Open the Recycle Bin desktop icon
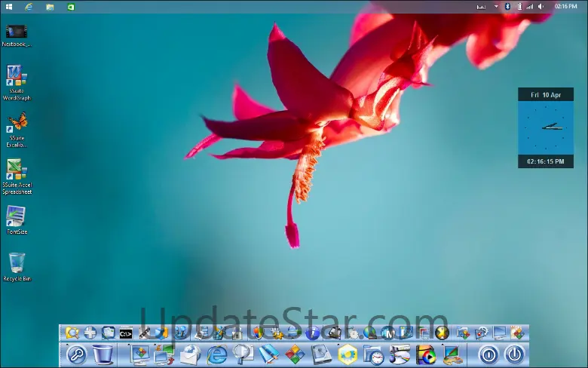Viewport: 588px width, 368px height. click(17, 267)
